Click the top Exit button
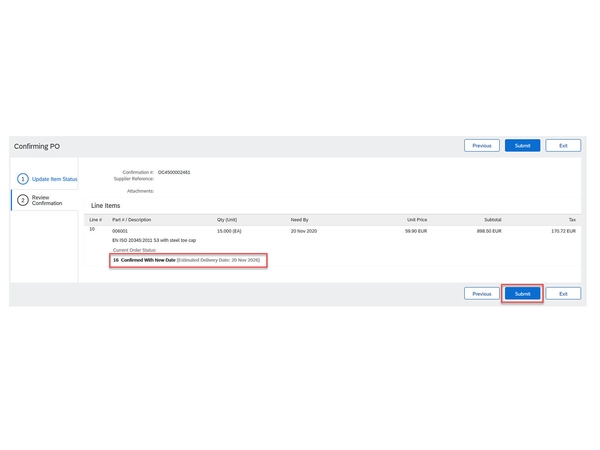The image size is (600, 450). pyautogui.click(x=563, y=146)
